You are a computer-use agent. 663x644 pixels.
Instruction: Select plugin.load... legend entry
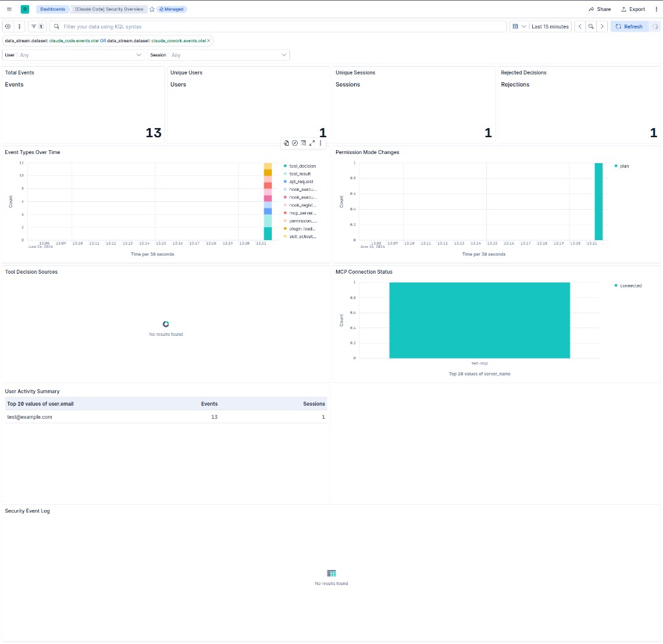pos(302,228)
